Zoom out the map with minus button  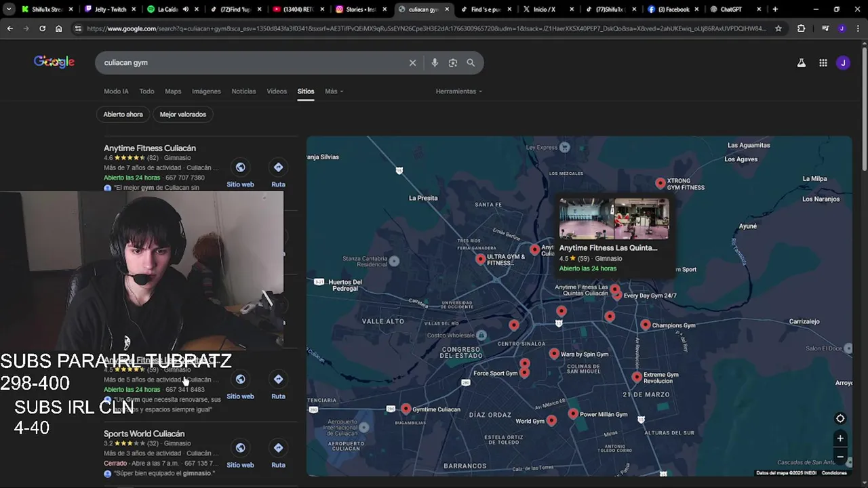coord(840,457)
